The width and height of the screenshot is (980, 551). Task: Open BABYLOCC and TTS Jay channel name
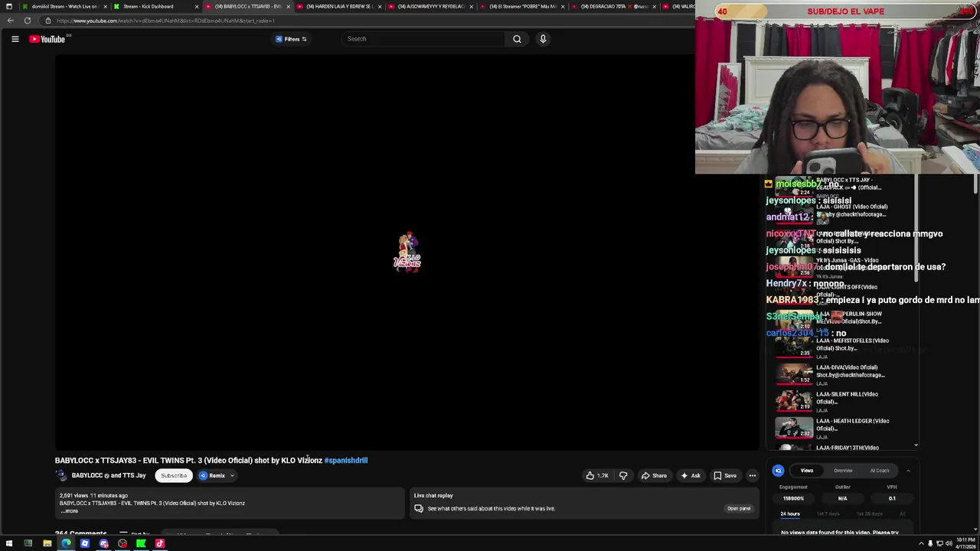[109, 475]
